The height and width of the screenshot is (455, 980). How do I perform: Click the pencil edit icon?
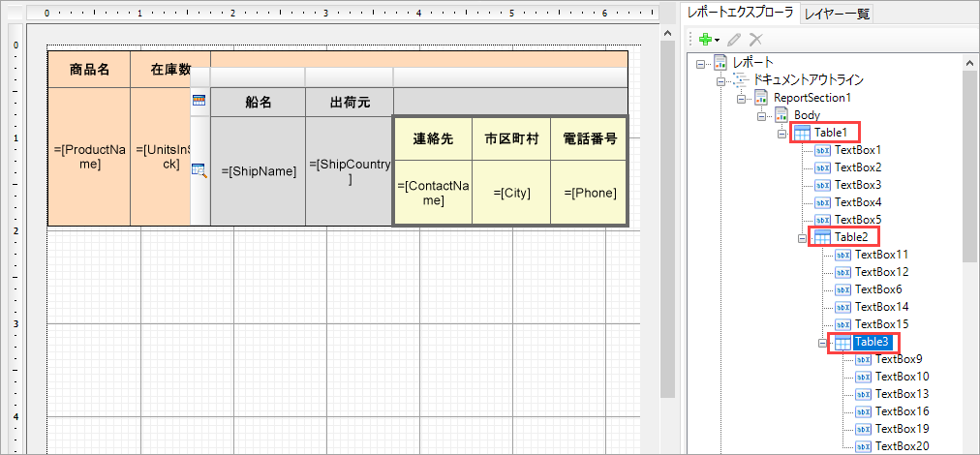[734, 40]
